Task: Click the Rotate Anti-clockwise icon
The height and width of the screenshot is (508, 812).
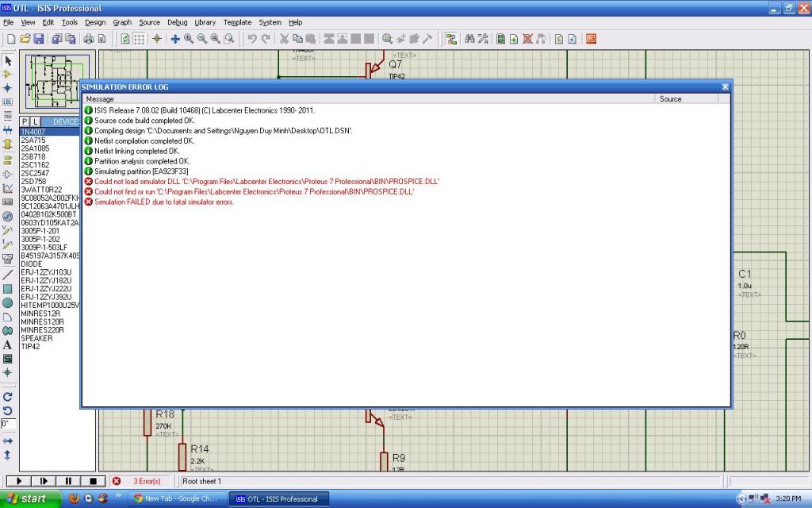Action: [8, 411]
